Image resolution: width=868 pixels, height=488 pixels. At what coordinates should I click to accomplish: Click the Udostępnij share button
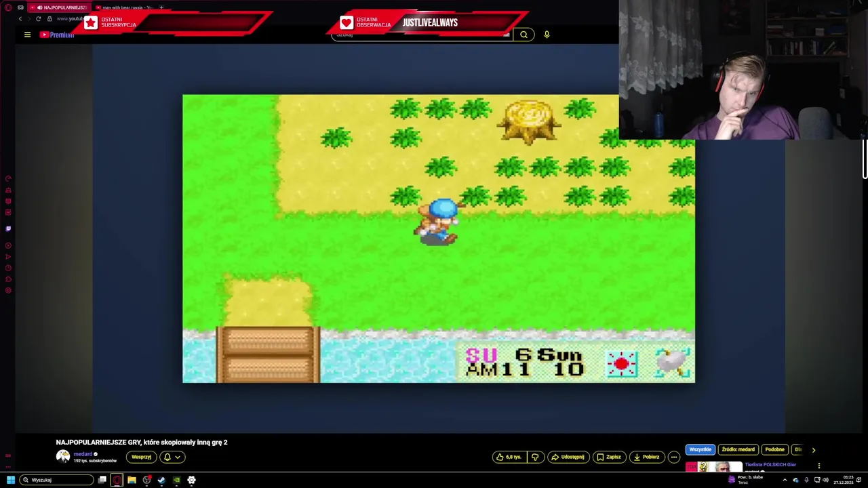568,457
